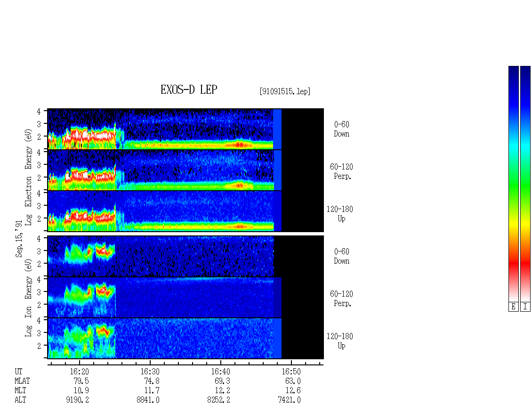Select the electron color scale bar above E
This screenshot has width=532, height=412.
tap(513, 184)
